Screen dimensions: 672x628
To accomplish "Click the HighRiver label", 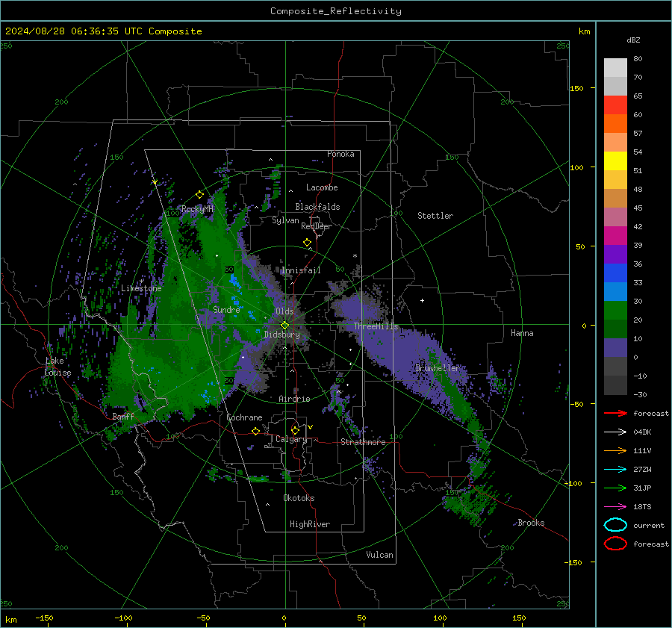I will coord(310,524).
